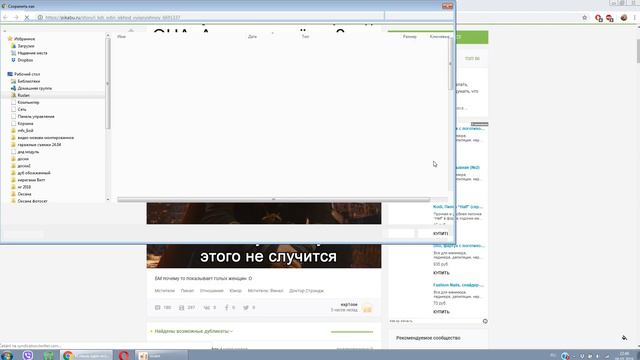Click the Загрузки folder icon
Screen dimensions: 640x360
coord(13,46)
